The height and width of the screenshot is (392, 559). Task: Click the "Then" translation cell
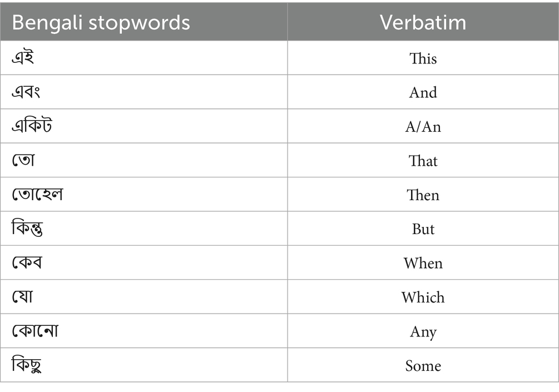423,195
